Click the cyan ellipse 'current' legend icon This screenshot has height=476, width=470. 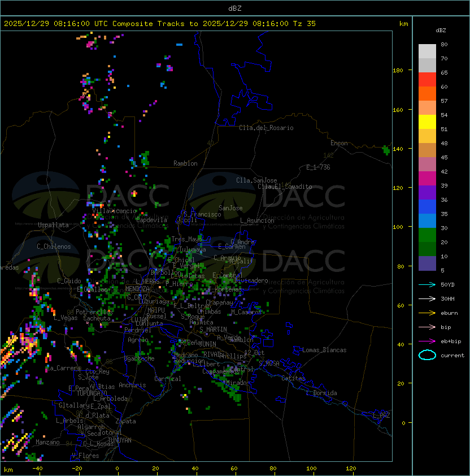point(427,355)
